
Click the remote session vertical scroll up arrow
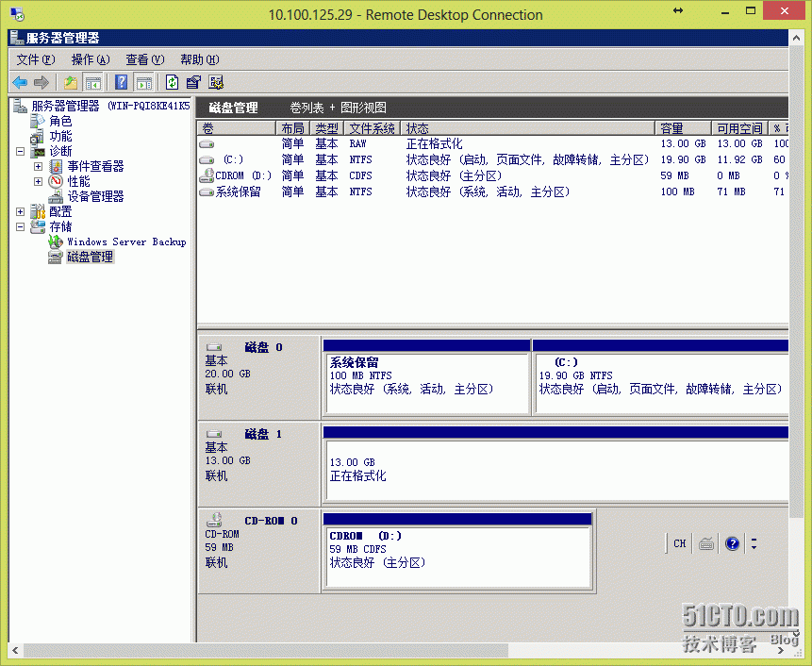point(796,38)
